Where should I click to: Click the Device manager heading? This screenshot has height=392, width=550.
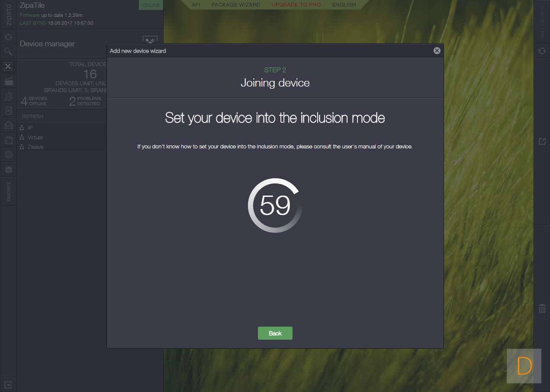pyautogui.click(x=47, y=44)
